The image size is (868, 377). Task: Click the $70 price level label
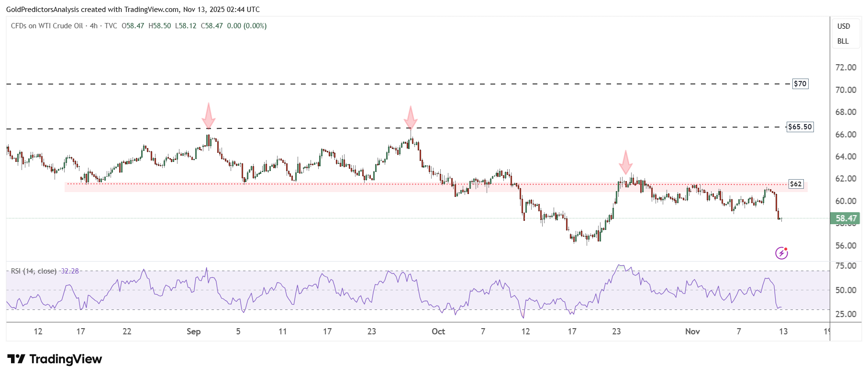tap(800, 84)
